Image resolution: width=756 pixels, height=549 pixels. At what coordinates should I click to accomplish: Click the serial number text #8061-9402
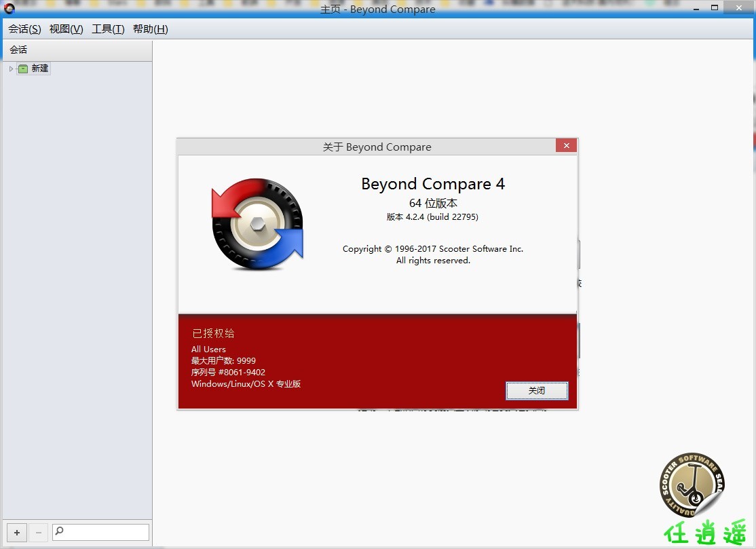point(242,372)
